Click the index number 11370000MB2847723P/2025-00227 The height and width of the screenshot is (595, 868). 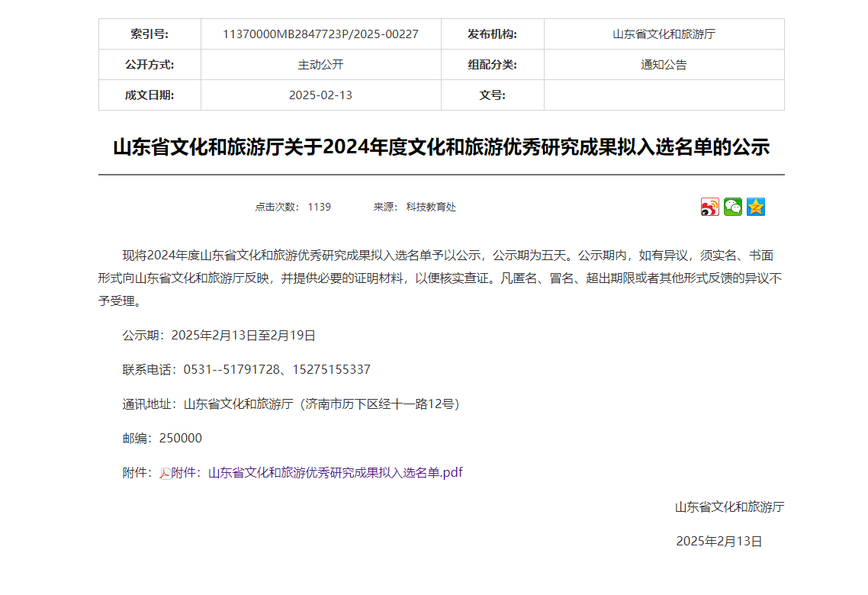coord(320,34)
